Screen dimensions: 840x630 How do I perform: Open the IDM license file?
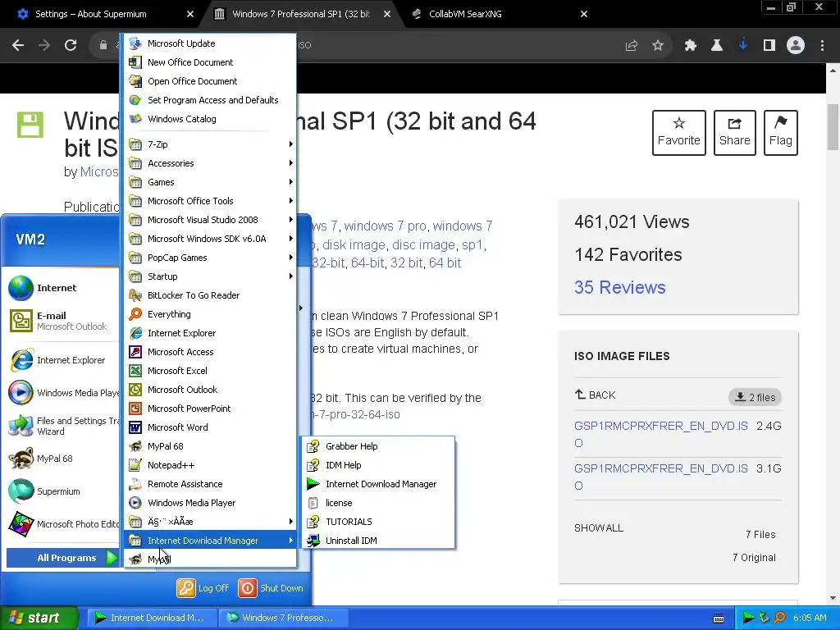[x=378, y=503]
